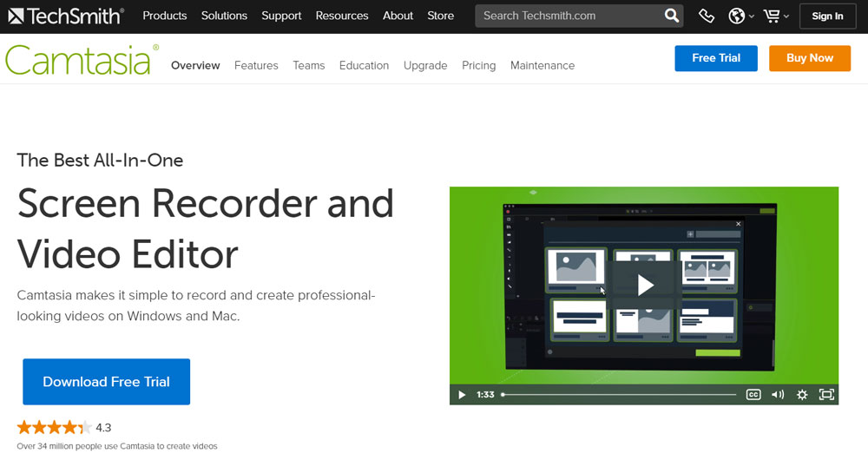This screenshot has height=473, width=868.
Task: Select the Overview tab
Action: 195,65
